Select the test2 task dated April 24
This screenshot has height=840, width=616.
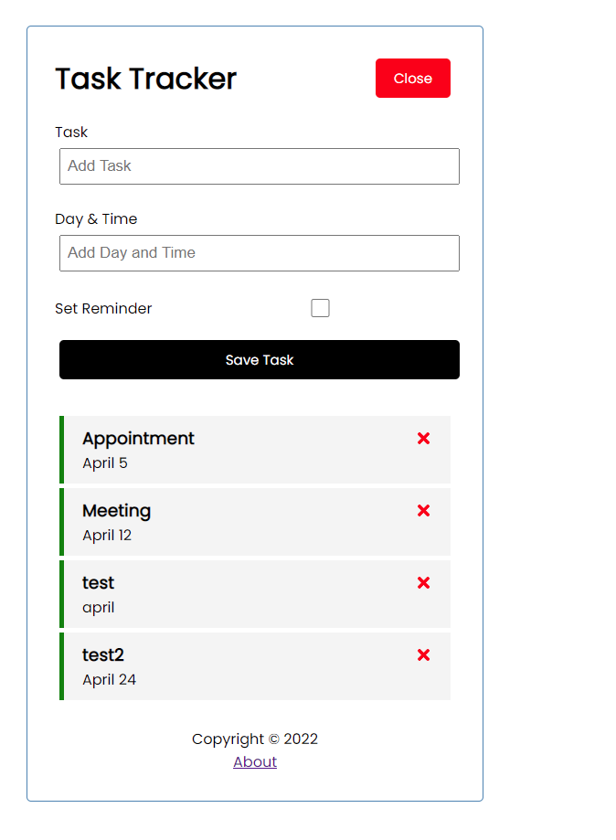pos(228,665)
